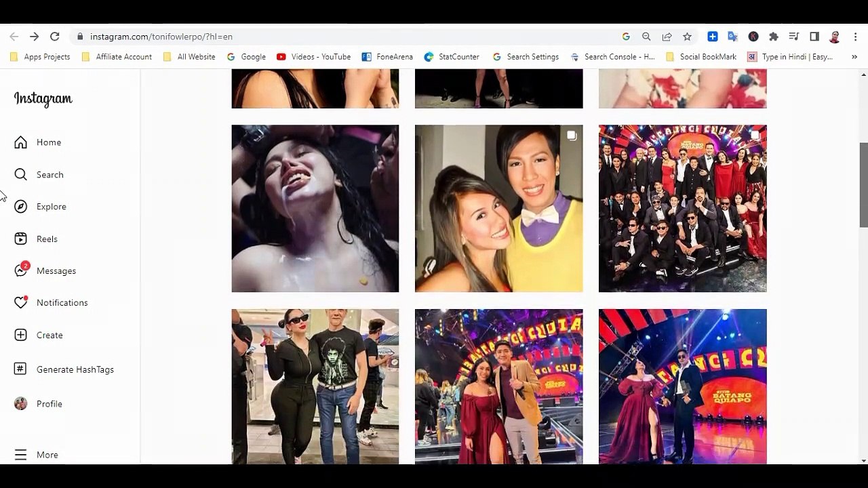Toggle the browser side panel
This screenshot has height=488, width=868.
[814, 37]
